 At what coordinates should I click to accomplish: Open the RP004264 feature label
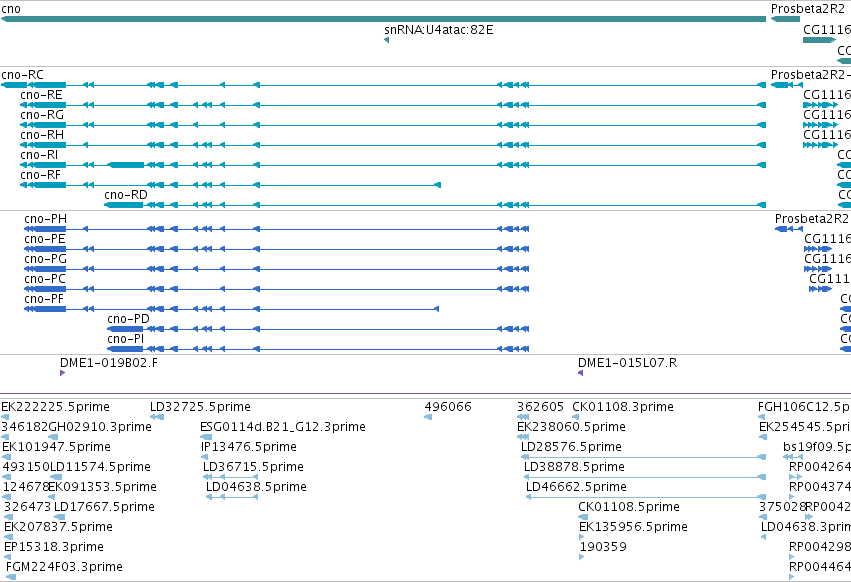pos(820,467)
